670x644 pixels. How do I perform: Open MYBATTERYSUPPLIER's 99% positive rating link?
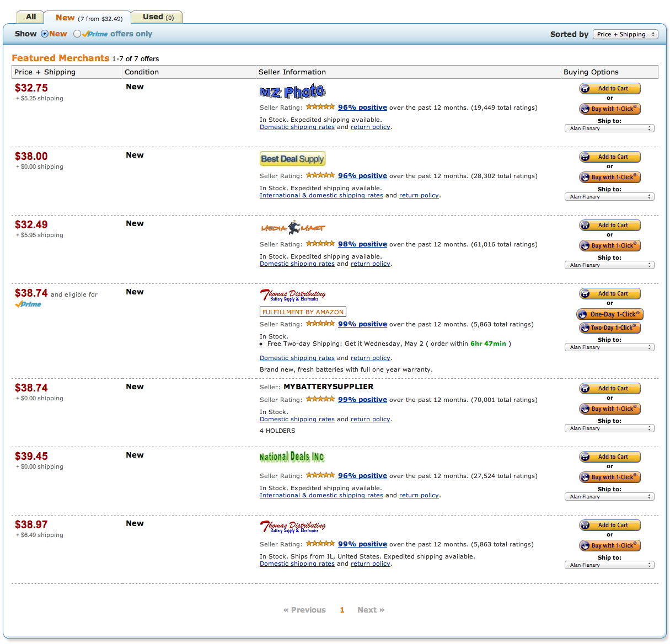click(x=362, y=400)
